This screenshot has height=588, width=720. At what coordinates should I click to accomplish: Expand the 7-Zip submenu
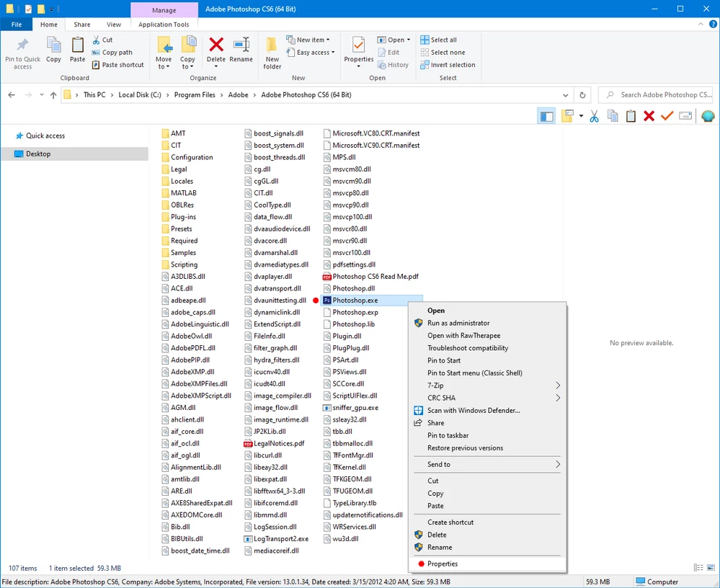(487, 385)
